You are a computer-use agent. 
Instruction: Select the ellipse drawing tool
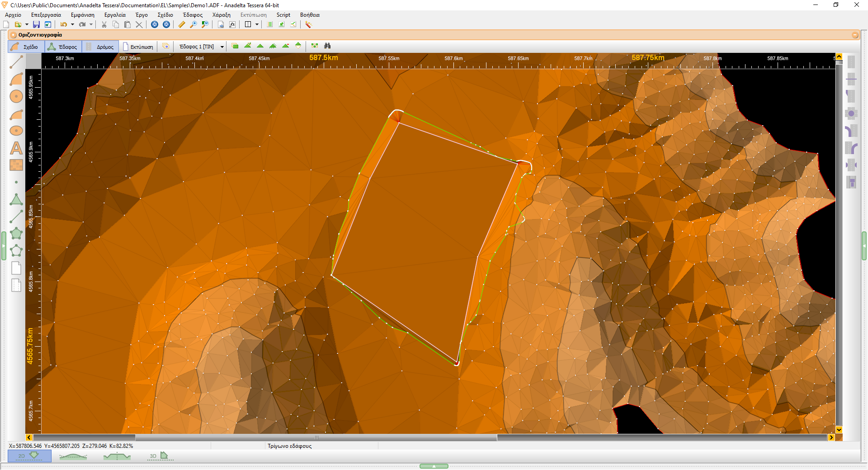coord(16,131)
